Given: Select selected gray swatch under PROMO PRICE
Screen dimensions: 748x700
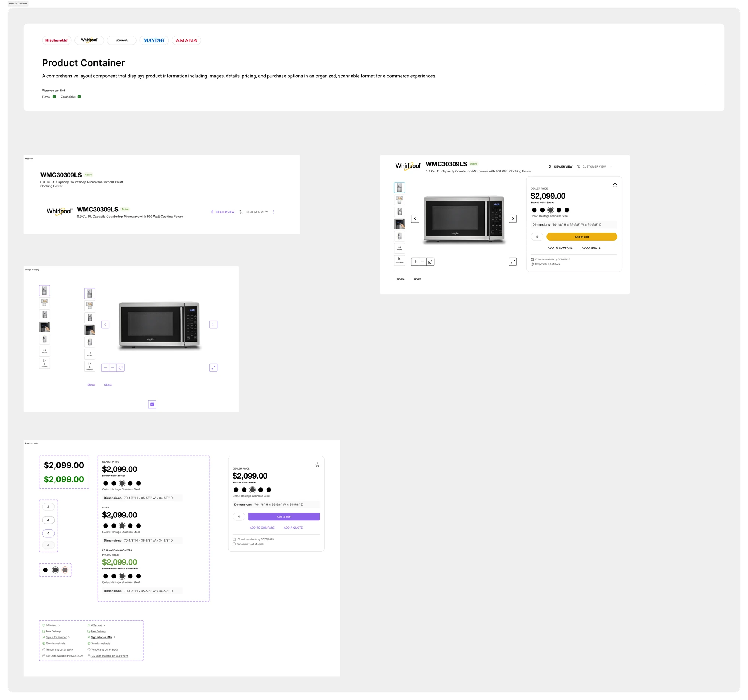Looking at the screenshot, I should (122, 576).
